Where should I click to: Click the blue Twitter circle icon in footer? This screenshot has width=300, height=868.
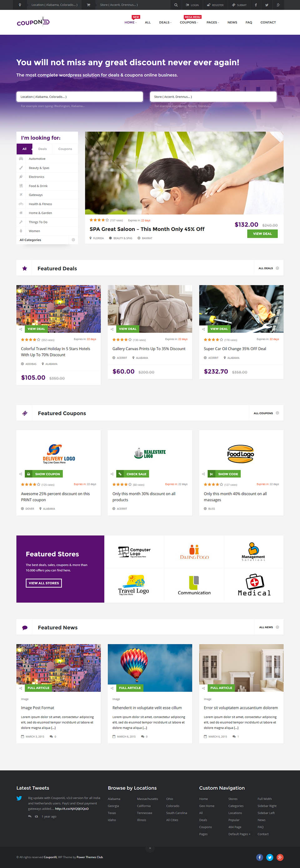point(270,857)
